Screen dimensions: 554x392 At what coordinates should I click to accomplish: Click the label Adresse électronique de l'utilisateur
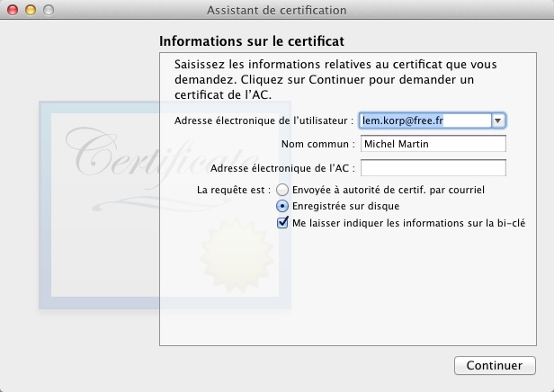[264, 120]
